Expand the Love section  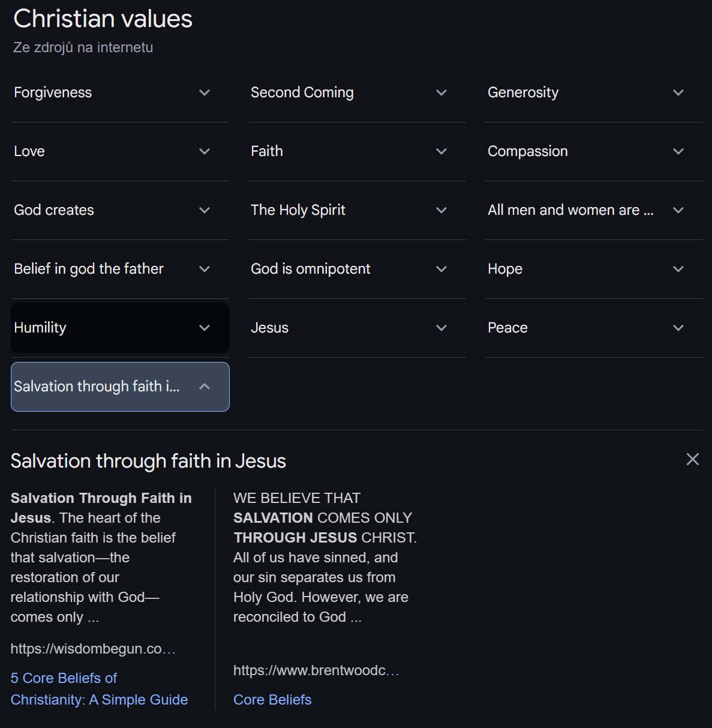point(120,151)
